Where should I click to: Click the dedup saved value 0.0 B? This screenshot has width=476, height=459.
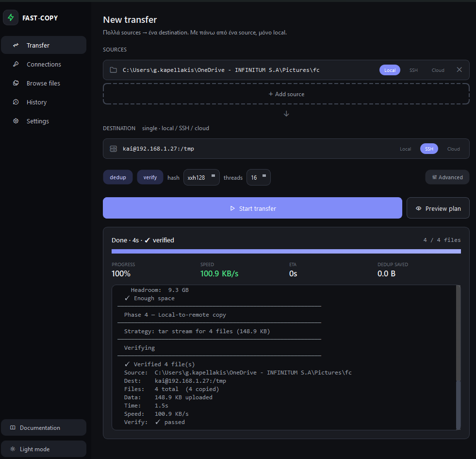tap(386, 273)
